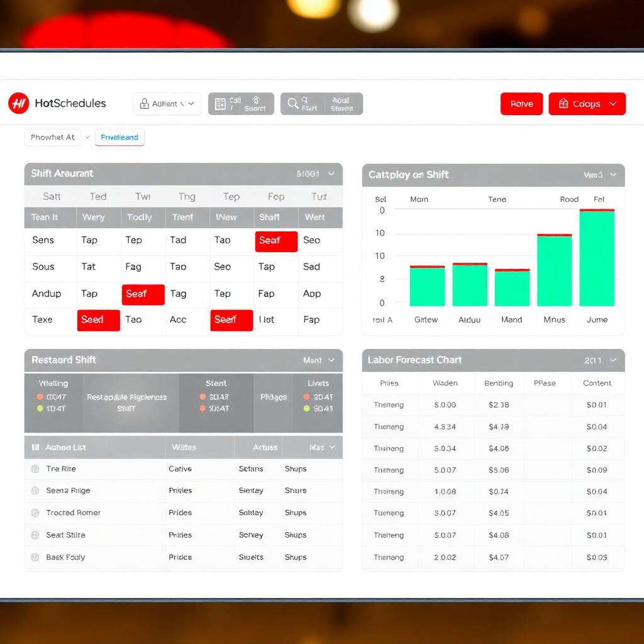Click the row icon beside Seenz Rilge
Viewport: 644px width, 644px height.
coord(35,491)
